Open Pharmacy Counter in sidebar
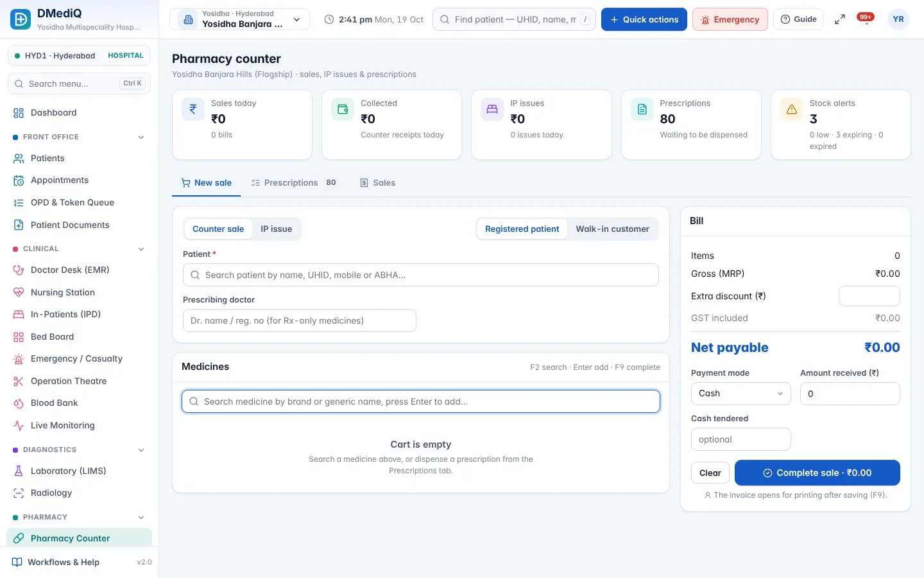Screen dimensions: 924x578 (x=79, y=538)
